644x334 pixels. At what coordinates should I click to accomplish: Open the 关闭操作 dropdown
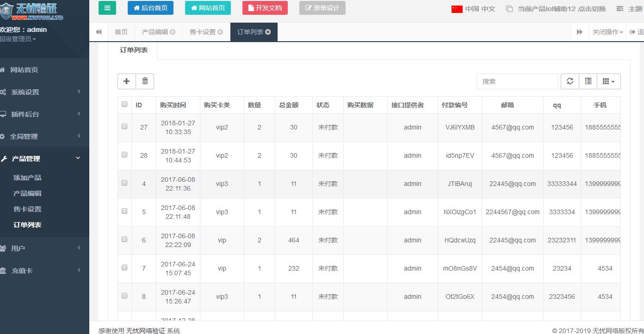pyautogui.click(x=607, y=32)
